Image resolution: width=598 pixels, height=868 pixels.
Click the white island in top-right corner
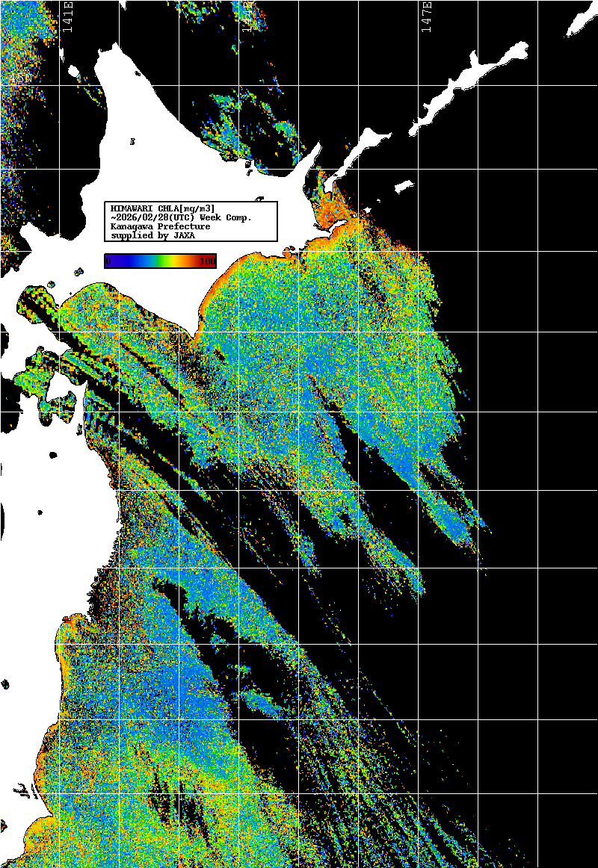[581, 19]
